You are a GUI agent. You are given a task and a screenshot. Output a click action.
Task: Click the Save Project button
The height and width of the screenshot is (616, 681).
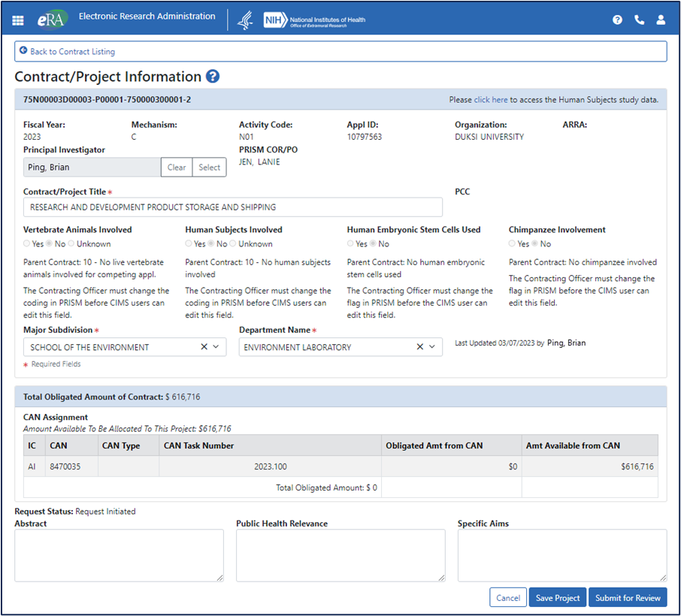click(x=558, y=598)
